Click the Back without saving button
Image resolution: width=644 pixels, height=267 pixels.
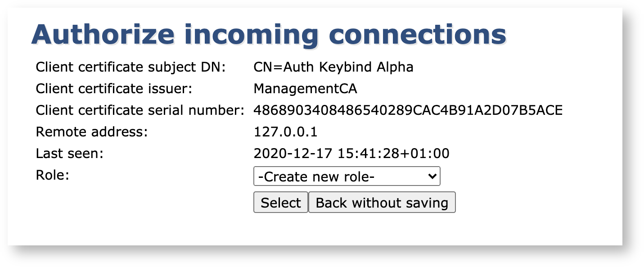coord(382,203)
